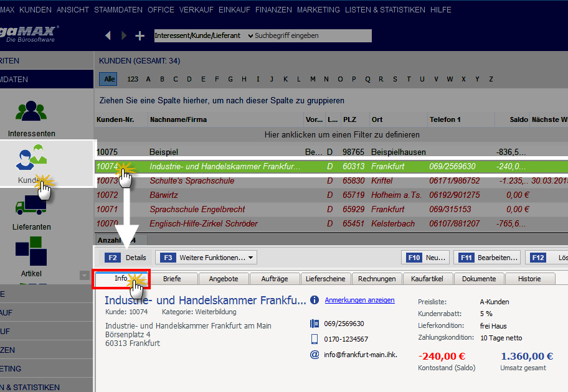Viewport: 568px width, 392px height.
Task: Switch to the Aufträge tab
Action: coord(275,279)
